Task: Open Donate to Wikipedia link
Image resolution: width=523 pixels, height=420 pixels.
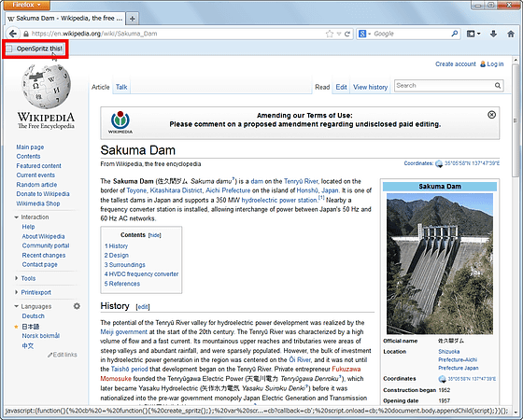Action: tap(43, 194)
